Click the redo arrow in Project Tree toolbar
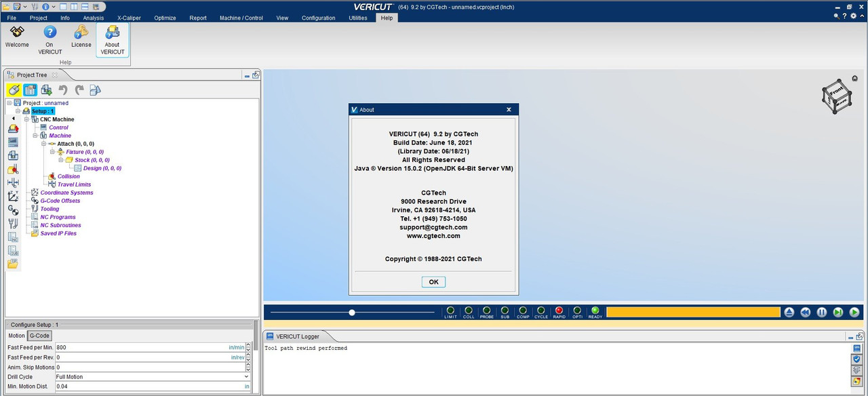 coord(79,90)
